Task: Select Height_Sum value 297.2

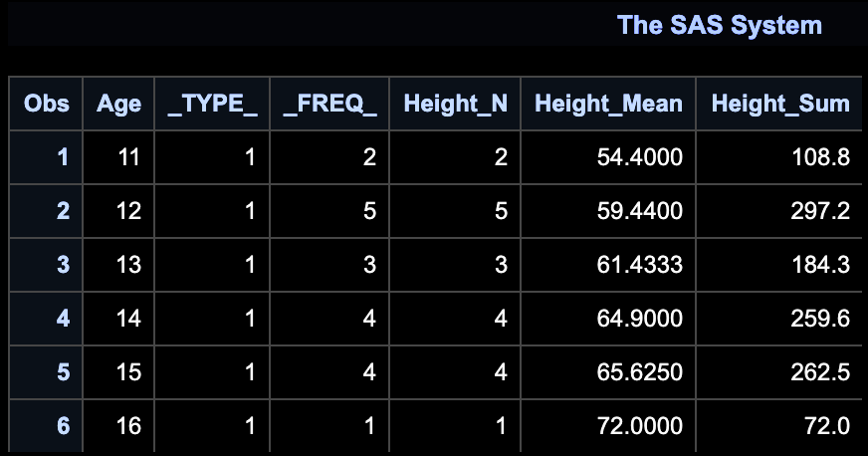Action: pyautogui.click(x=820, y=211)
